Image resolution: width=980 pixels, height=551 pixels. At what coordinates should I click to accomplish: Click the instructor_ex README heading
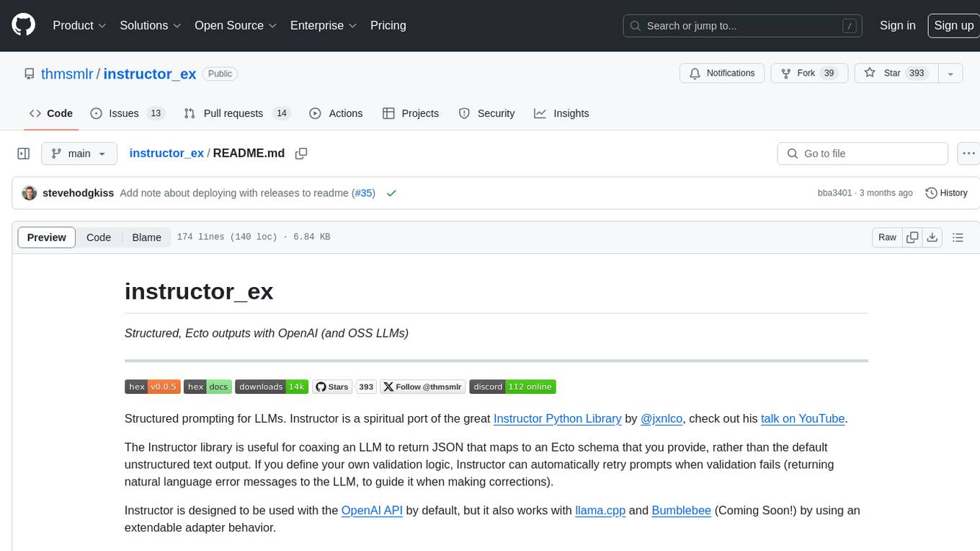[199, 291]
